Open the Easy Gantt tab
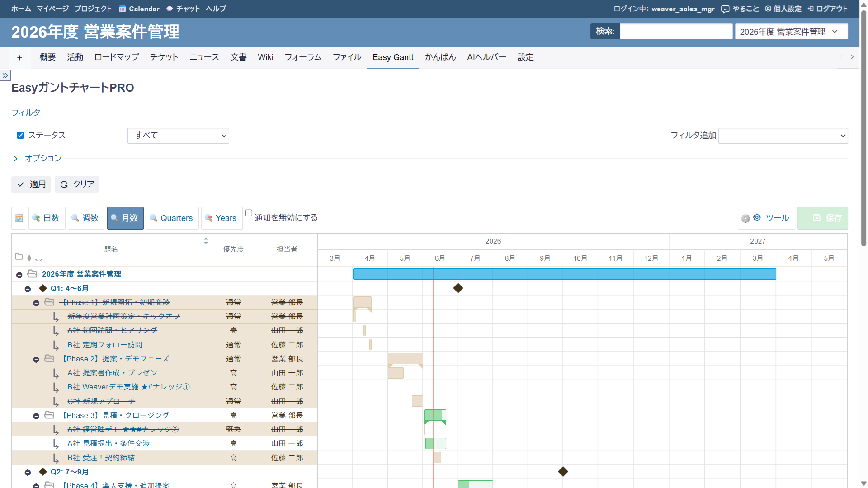 pos(393,57)
